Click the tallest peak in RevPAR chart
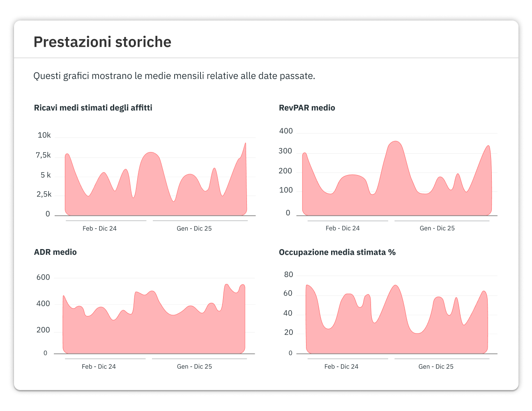The image size is (532, 411). [395, 142]
